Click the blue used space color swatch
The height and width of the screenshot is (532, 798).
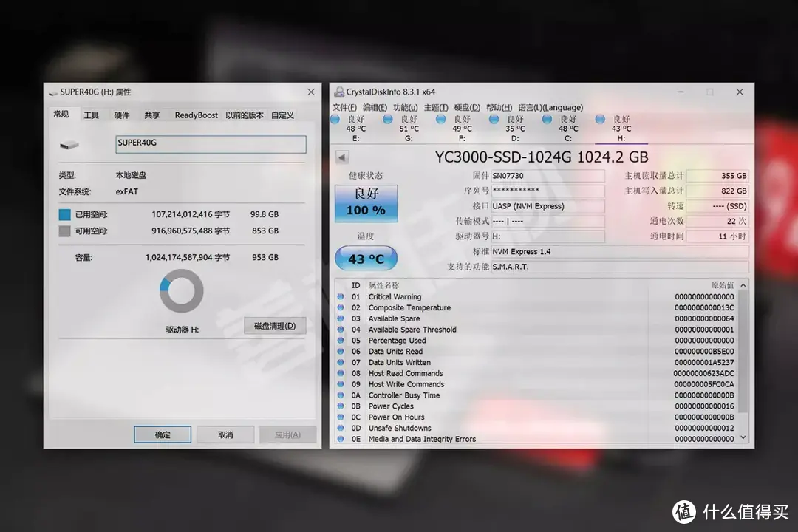pyautogui.click(x=64, y=215)
